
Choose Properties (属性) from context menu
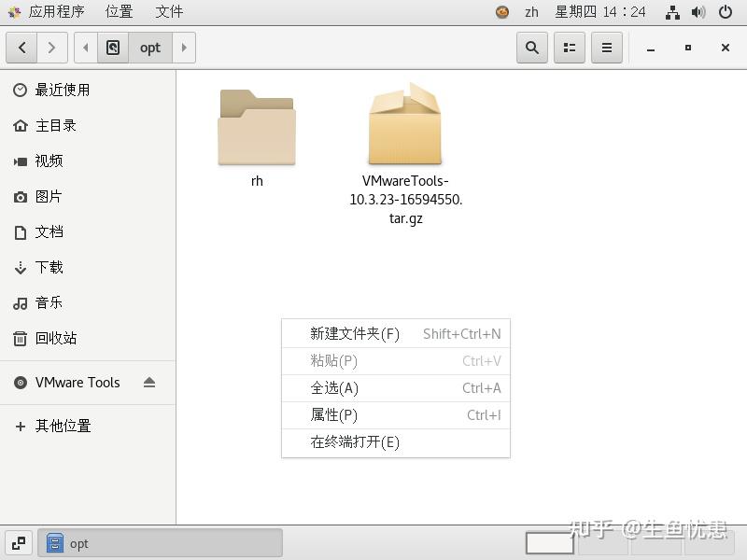(396, 415)
